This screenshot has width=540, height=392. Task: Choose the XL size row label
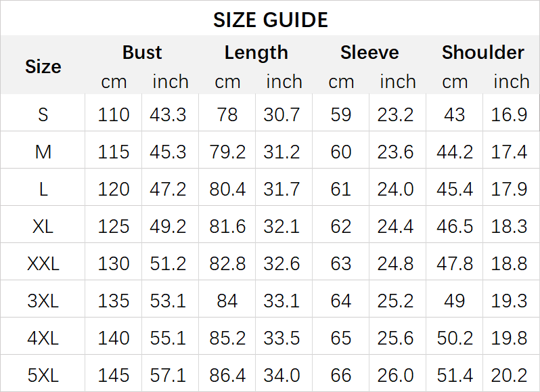click(43, 226)
